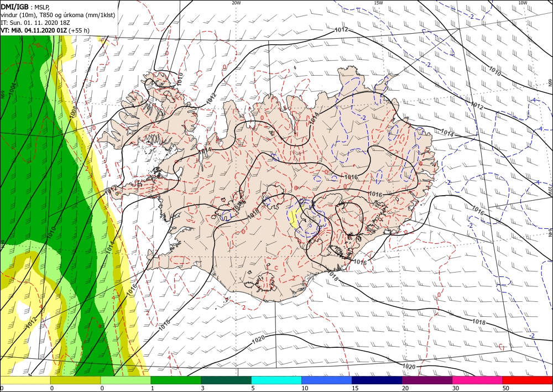Click the legend value label "50"
The height and width of the screenshot is (392, 553).
tap(506, 388)
